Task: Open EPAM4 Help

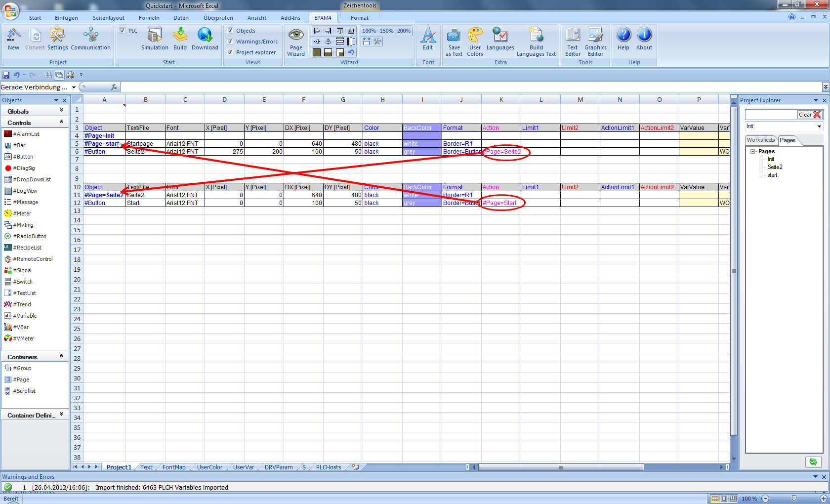Action: click(623, 39)
